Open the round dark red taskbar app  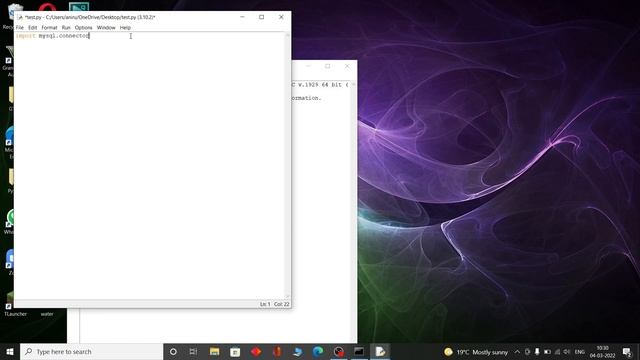[x=339, y=351]
